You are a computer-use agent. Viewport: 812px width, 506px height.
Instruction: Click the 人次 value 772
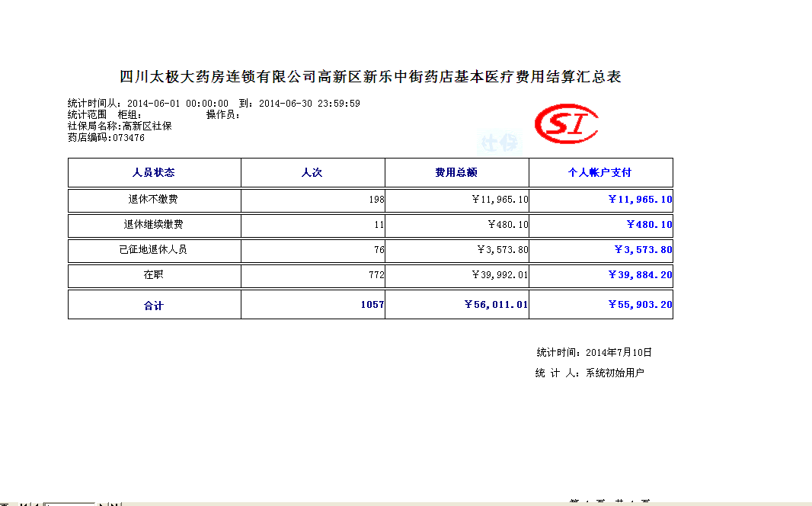(x=376, y=275)
